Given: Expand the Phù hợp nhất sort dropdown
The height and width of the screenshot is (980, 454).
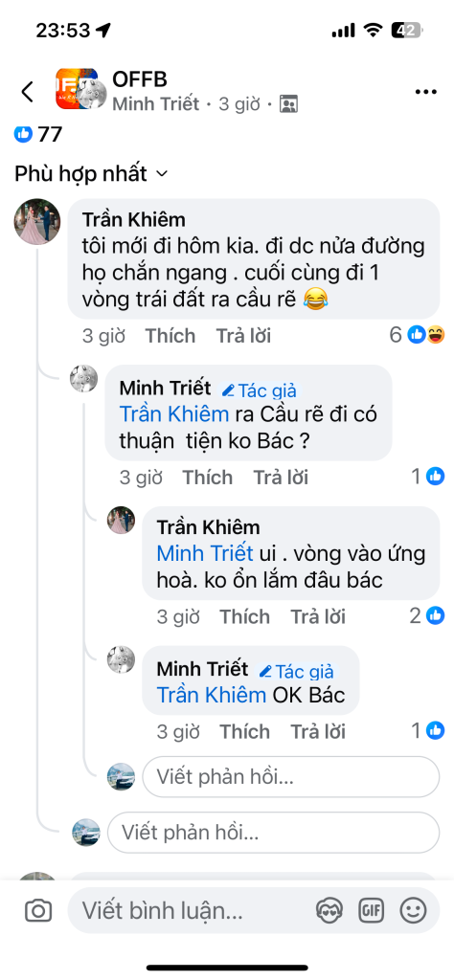Looking at the screenshot, I should (x=91, y=173).
